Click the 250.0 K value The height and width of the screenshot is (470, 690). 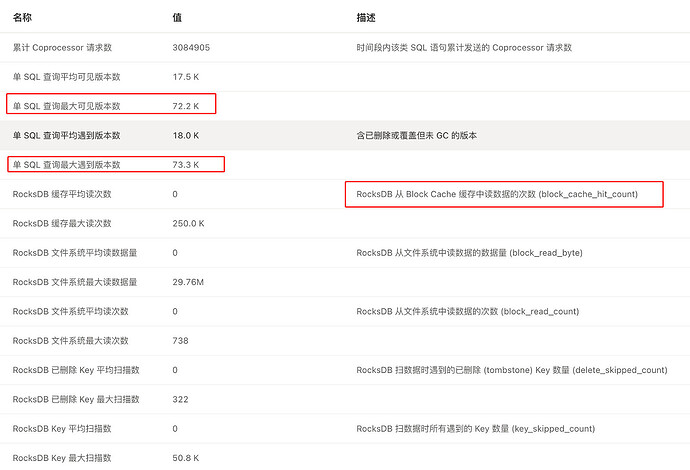(189, 223)
